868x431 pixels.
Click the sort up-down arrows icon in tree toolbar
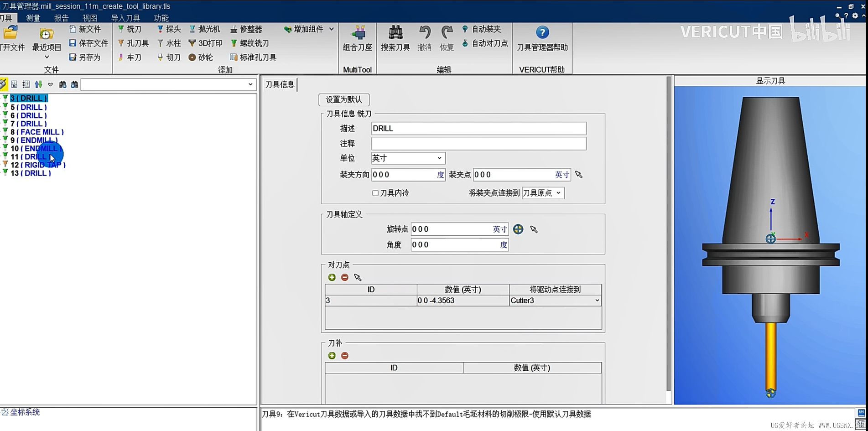[38, 84]
